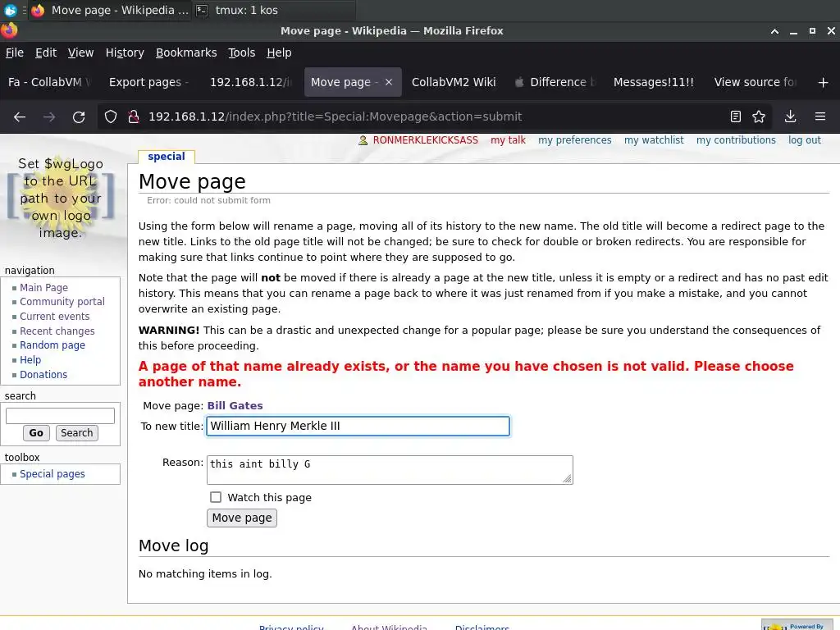This screenshot has width=840, height=630.
Task: Switch to the CollabVM2 Wiki tab
Action: coord(454,83)
